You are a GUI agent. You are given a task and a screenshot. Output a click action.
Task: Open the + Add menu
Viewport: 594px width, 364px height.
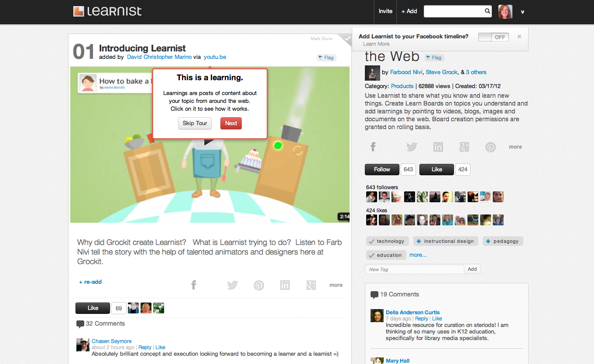(409, 11)
